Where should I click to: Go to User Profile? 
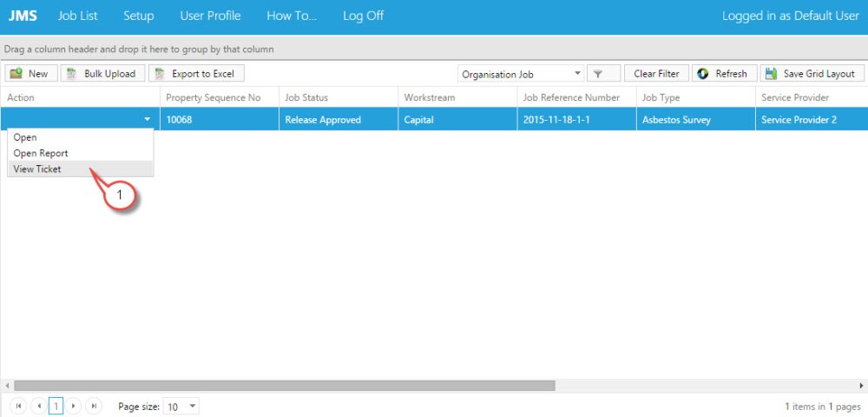[210, 16]
